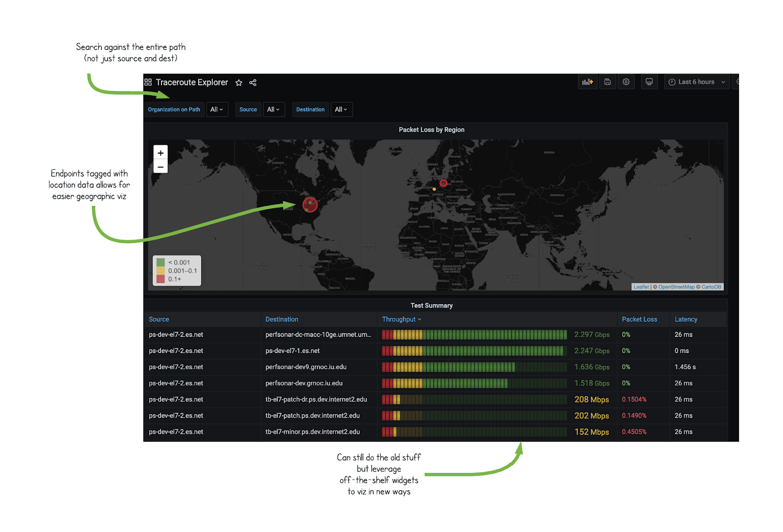The image size is (783, 532).
Task: Click the green less than 0.001 legend swatch
Action: (161, 263)
